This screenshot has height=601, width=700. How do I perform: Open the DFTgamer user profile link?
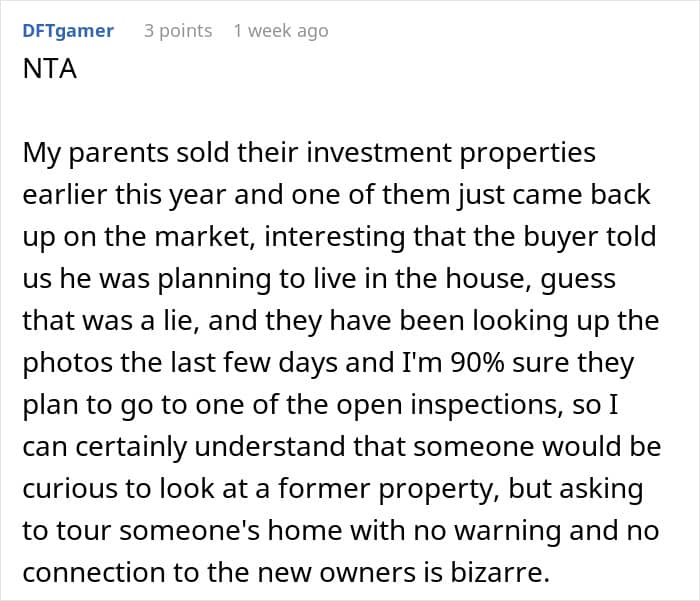68,31
